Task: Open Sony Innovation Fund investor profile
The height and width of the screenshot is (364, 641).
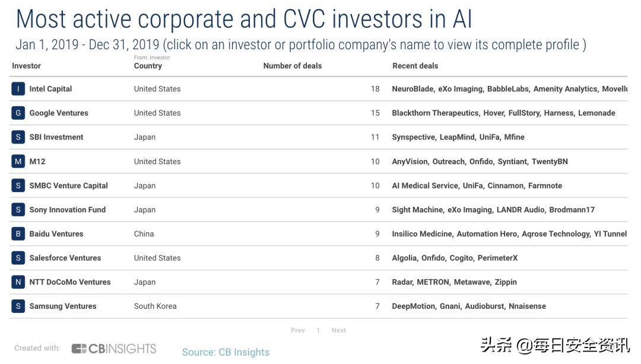Action: 67,210
